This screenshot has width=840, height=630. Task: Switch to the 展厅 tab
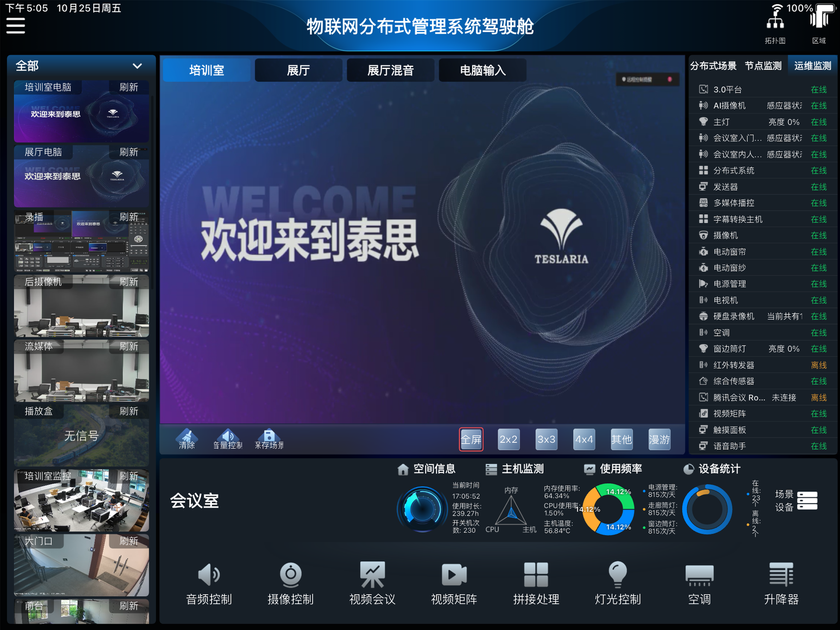point(299,70)
